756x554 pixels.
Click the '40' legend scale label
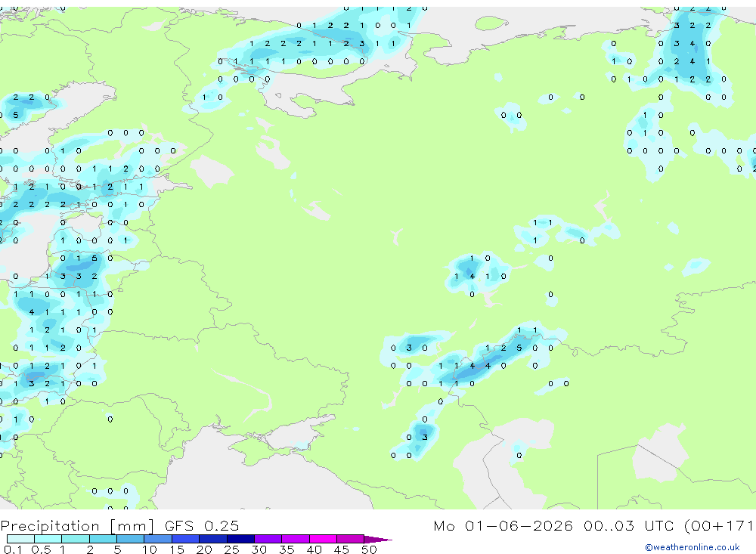click(314, 549)
